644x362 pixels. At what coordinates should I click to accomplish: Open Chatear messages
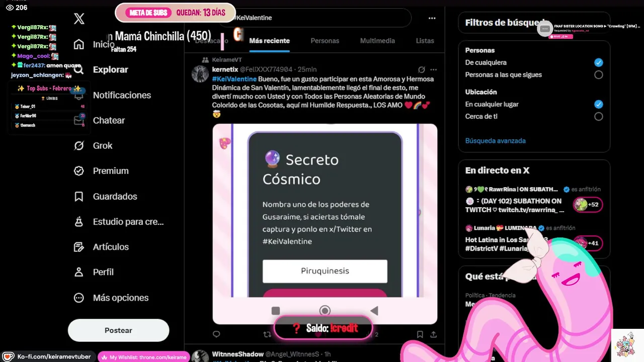109,120
